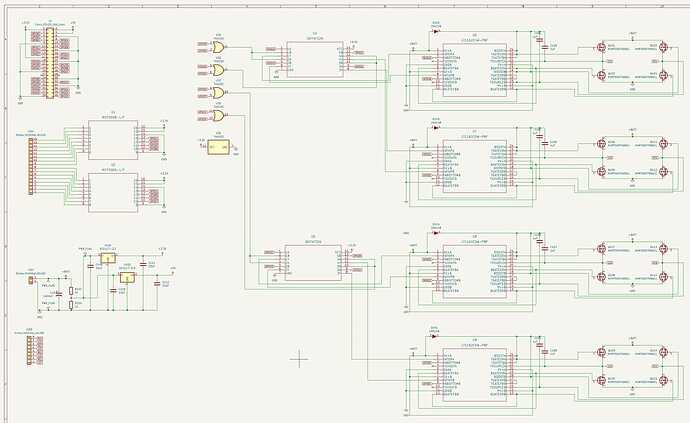This screenshot has height=423, width=690.
Task: Select the first OR gate in the gate column
Action: [219, 47]
